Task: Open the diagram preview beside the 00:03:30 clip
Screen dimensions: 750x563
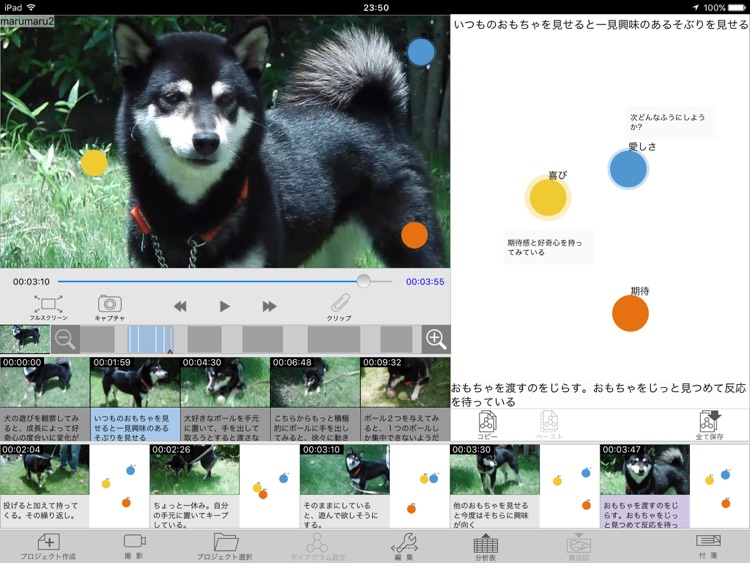Action: [570, 486]
